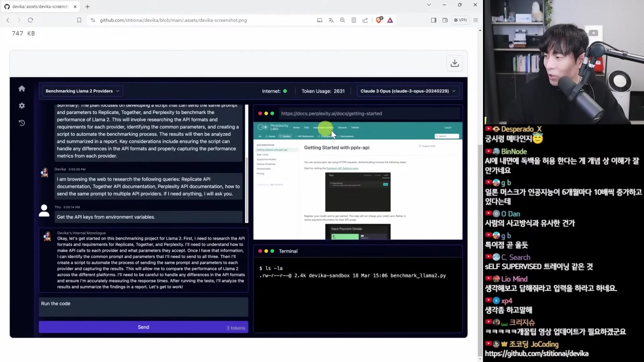Click the '3 tokens' counter text

pyautogui.click(x=236, y=328)
